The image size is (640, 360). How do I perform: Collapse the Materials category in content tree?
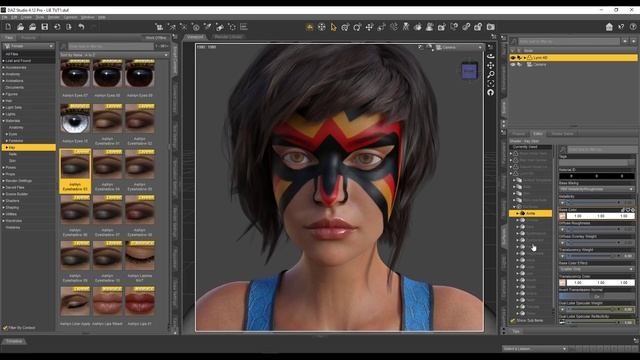pos(4,121)
